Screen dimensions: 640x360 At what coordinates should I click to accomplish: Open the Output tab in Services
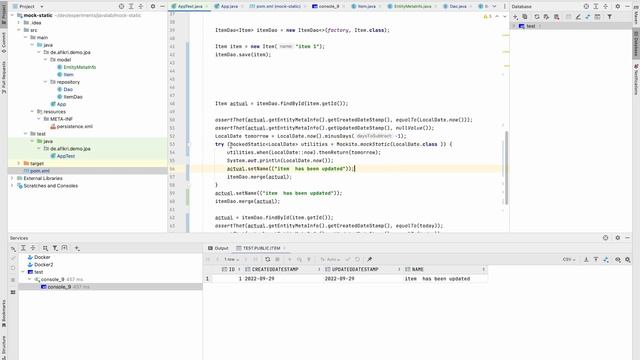tap(218, 248)
